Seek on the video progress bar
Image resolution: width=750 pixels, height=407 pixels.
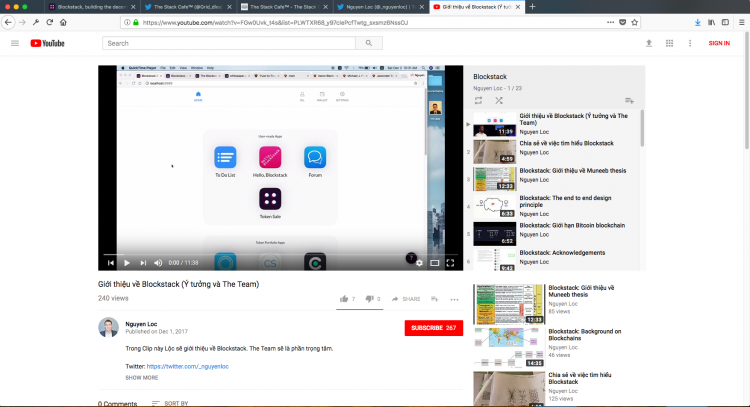point(280,254)
